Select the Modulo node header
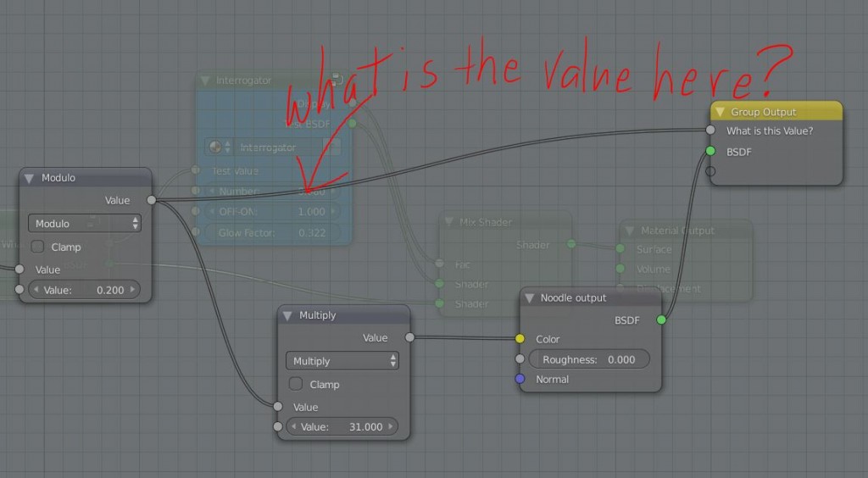 pyautogui.click(x=86, y=178)
